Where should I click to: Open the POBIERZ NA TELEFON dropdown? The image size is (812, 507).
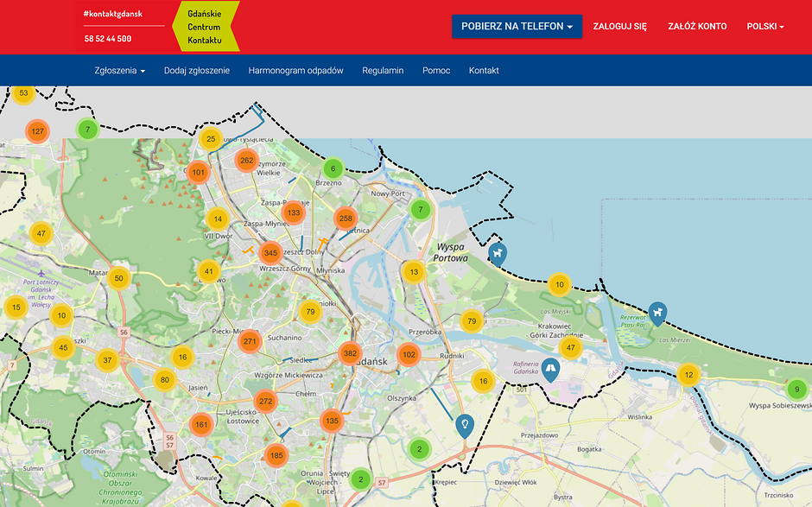517,26
